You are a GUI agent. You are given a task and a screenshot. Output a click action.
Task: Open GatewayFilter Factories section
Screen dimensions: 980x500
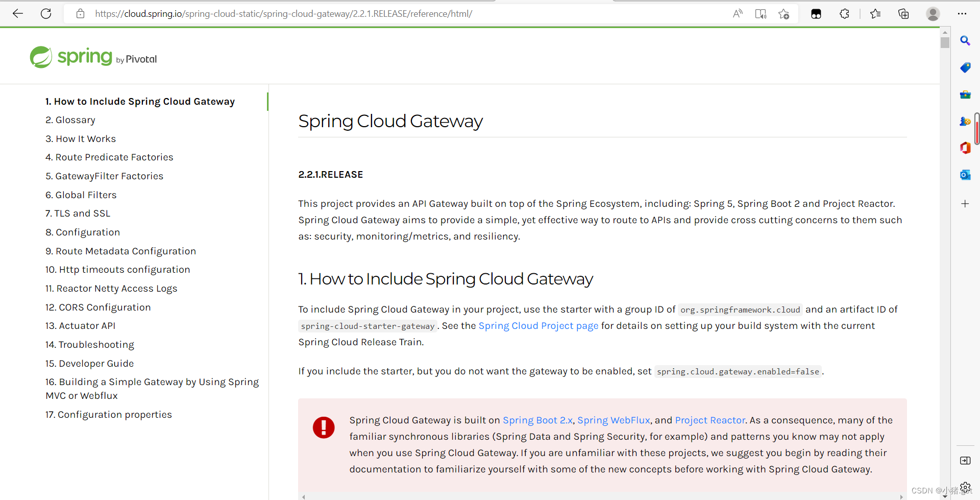click(104, 176)
